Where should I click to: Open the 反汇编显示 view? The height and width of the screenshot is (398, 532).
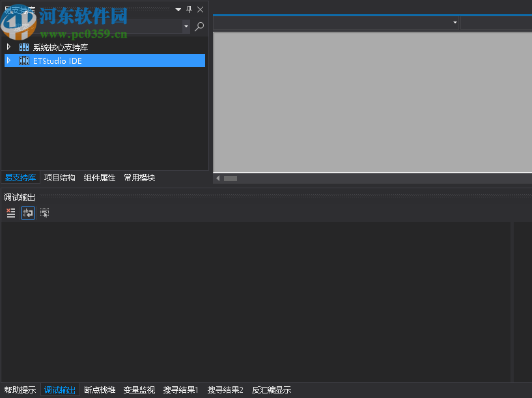(x=271, y=390)
